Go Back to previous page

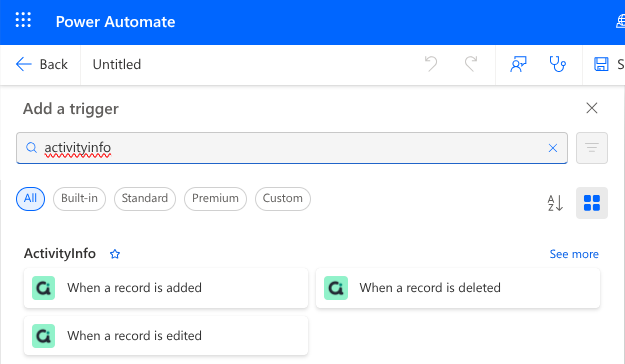tap(41, 64)
